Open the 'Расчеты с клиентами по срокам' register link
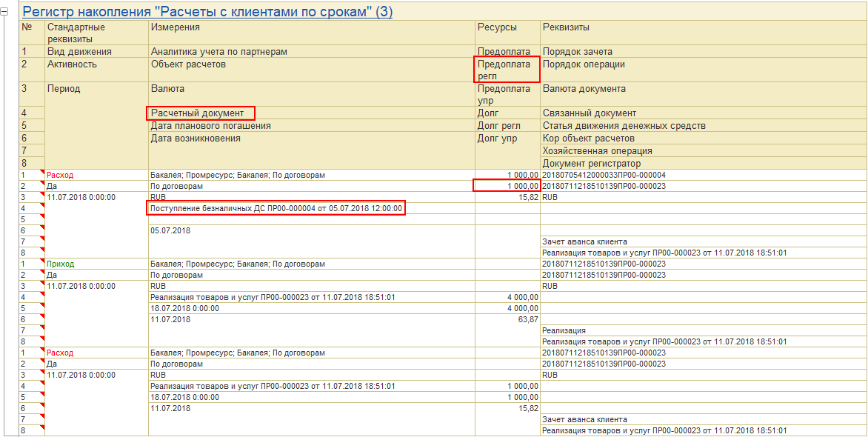The width and height of the screenshot is (868, 437). click(x=207, y=11)
